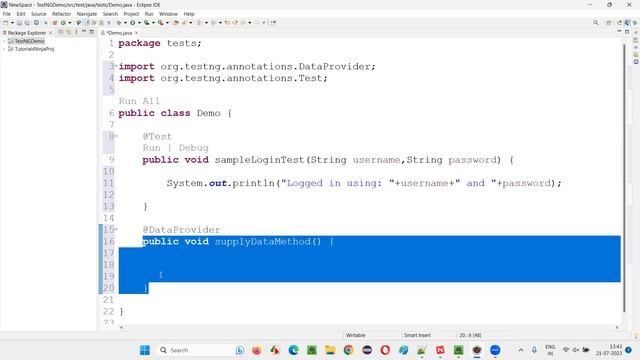Expand the TestNGDemo project tree node

tap(4, 41)
